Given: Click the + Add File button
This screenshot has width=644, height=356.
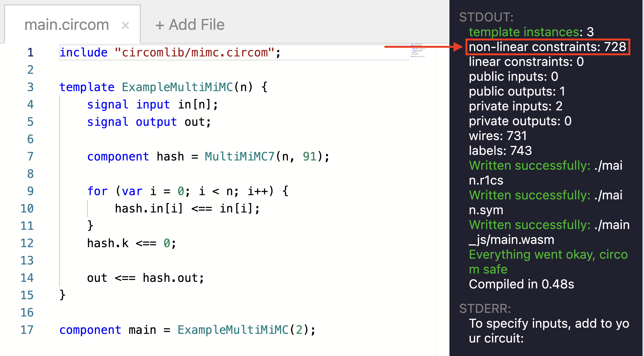Looking at the screenshot, I should click(190, 25).
